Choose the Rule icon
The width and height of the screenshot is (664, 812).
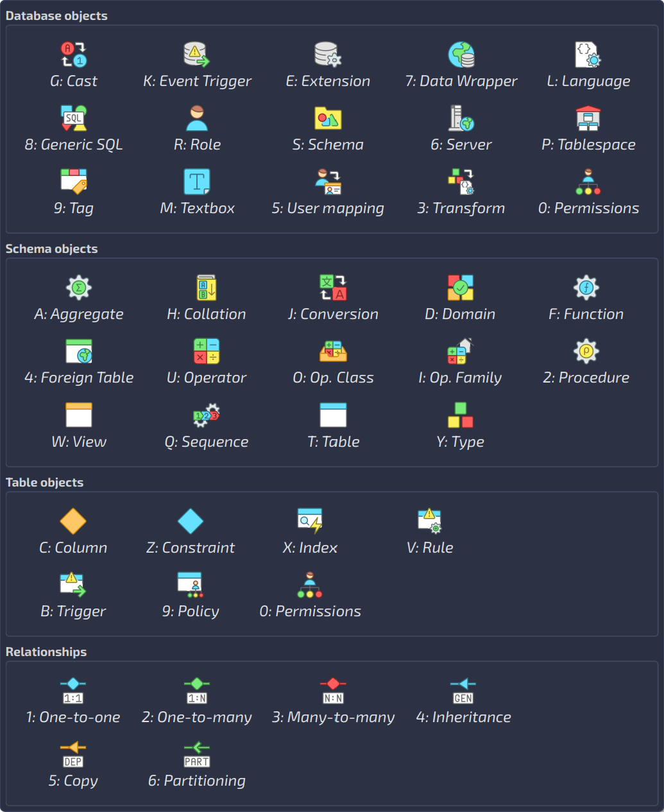pos(430,521)
